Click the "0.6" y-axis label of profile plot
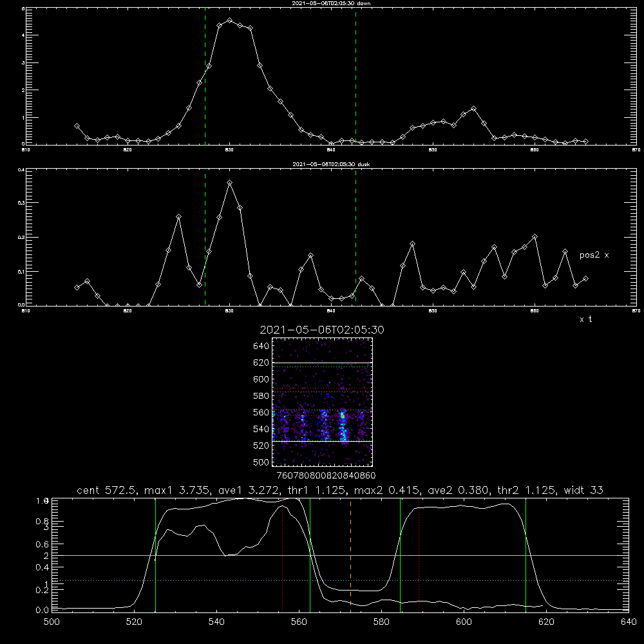Viewport: 644px width, 644px height. tap(43, 545)
